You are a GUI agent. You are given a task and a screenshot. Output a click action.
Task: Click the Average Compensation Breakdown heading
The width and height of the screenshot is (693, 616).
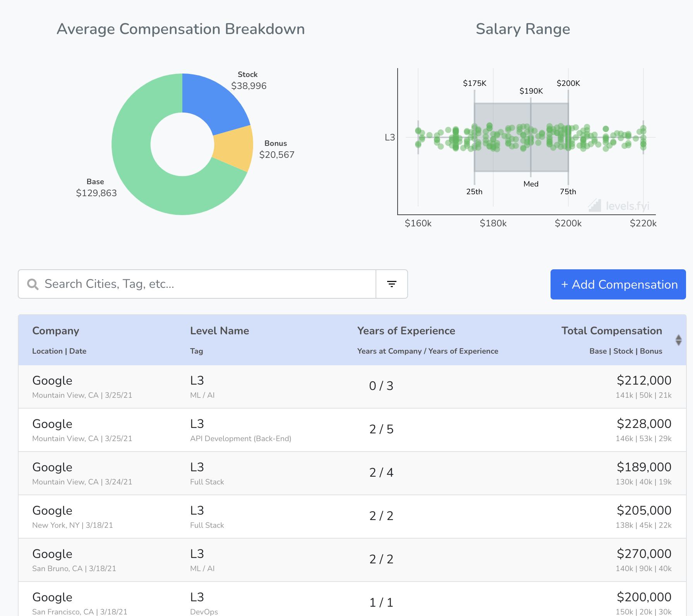(181, 29)
